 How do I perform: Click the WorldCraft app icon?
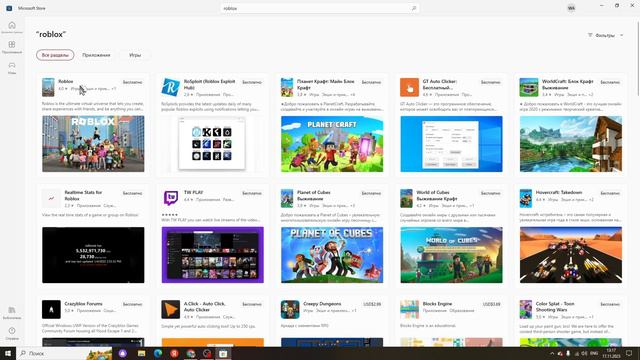529,87
